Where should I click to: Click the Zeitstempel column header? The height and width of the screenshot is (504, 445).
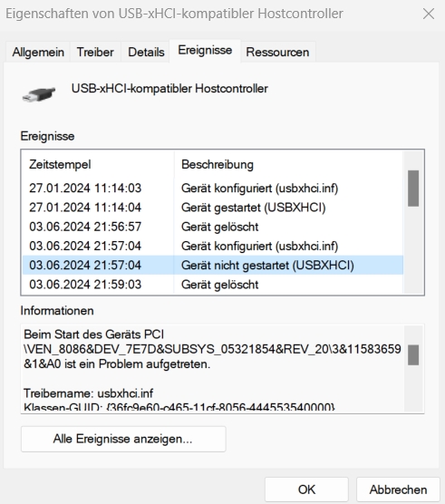click(98, 165)
